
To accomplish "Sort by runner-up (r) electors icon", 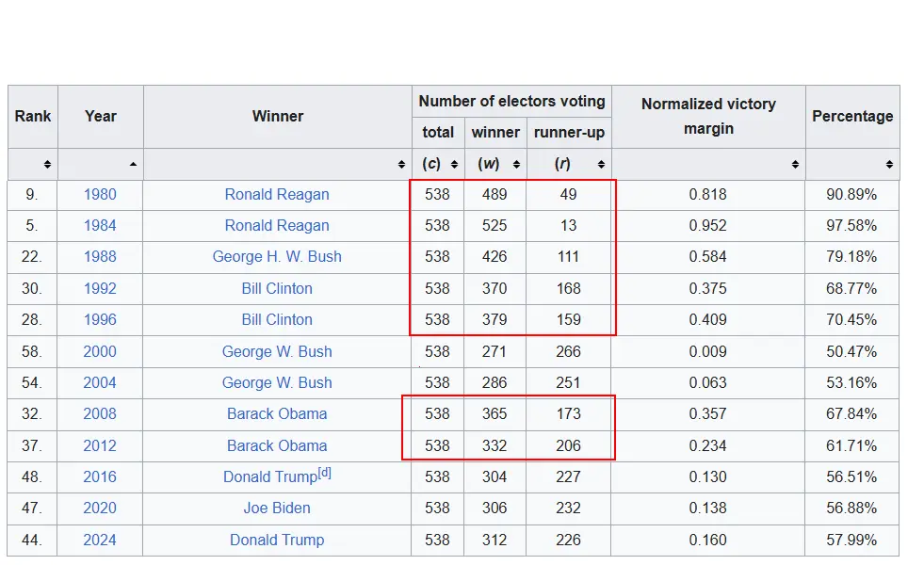I will pos(602,164).
